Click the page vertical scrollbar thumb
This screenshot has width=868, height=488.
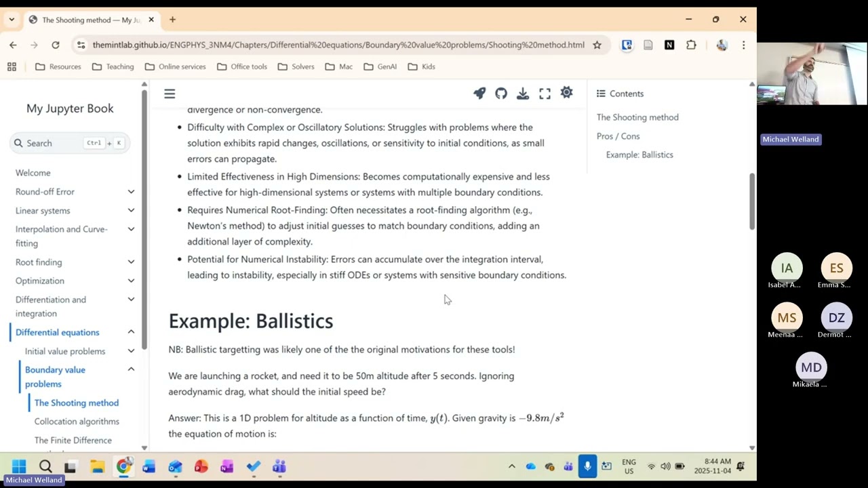point(751,201)
